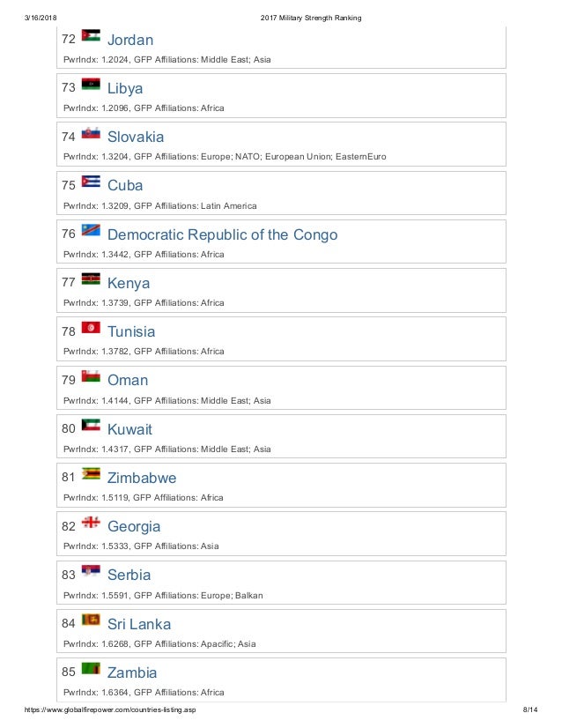Screen dimensions: 562x728
Task: Click the Kenya flag icon
Action: pos(91,279)
